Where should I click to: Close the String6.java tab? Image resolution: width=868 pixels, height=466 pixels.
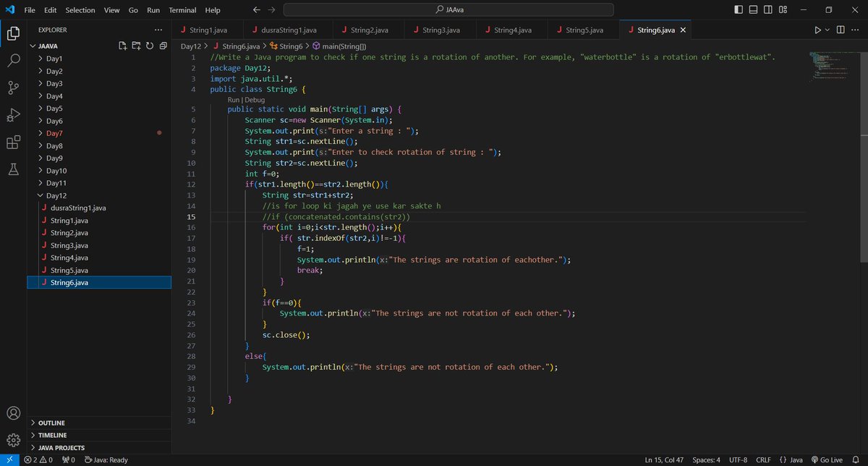[x=682, y=30]
